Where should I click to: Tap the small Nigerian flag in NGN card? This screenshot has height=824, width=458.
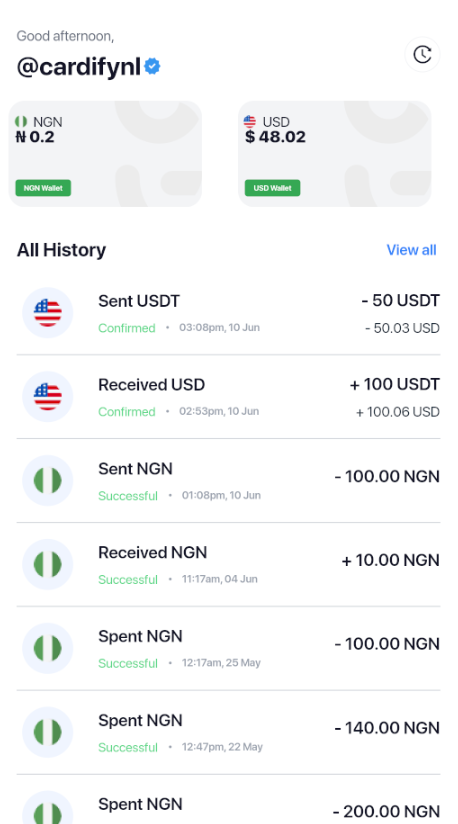coord(21,122)
